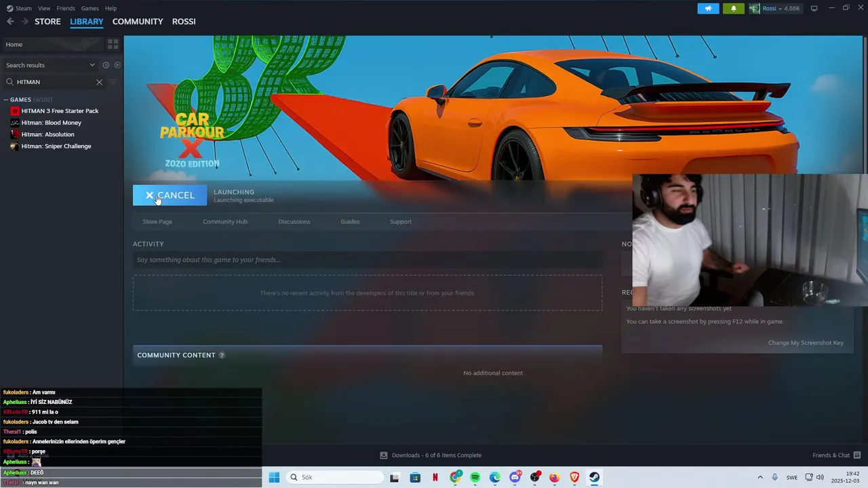This screenshot has width=868, height=488.
Task: Click the activity say-something text box
Action: pyautogui.click(x=368, y=260)
